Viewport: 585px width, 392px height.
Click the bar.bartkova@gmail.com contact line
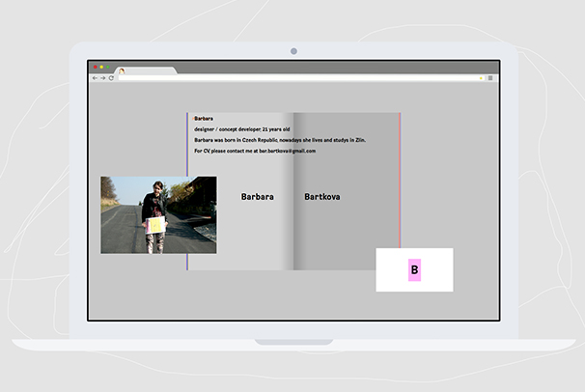pos(255,152)
